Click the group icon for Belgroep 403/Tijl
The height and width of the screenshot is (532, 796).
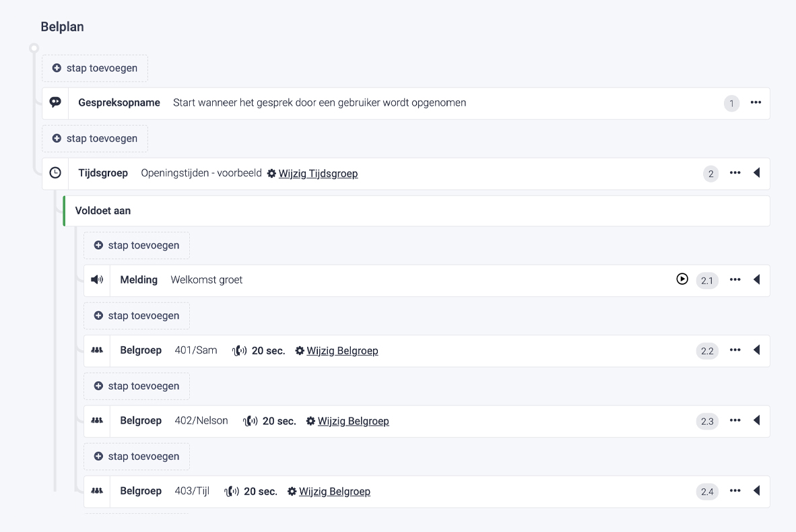(97, 491)
